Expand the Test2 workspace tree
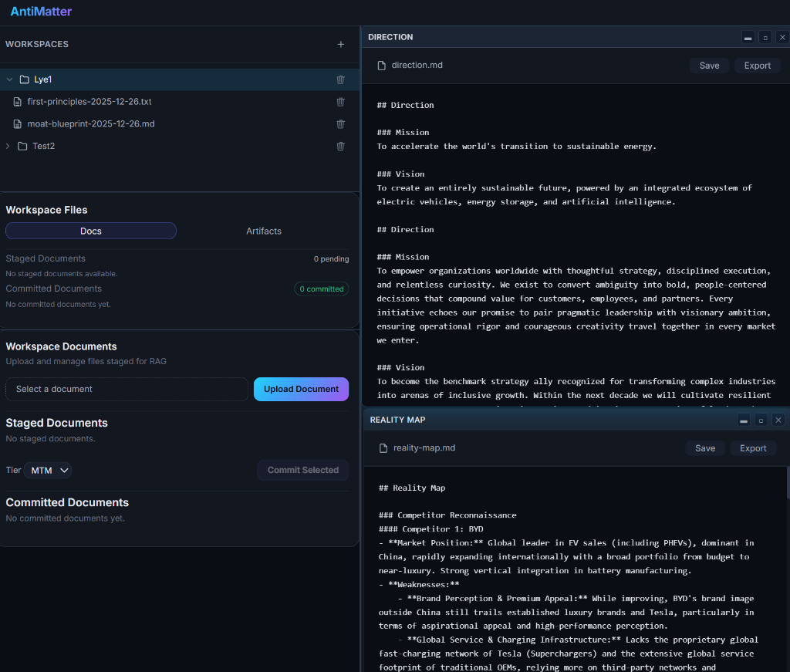Viewport: 790px width, 672px height. coord(8,146)
